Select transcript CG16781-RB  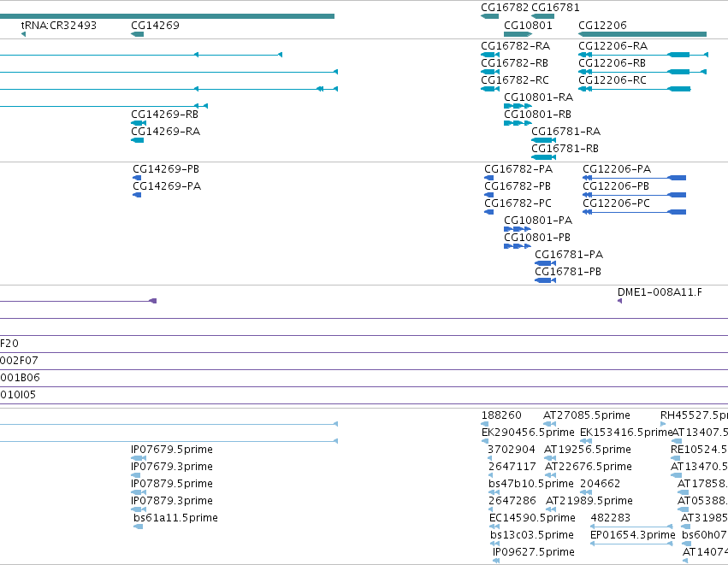(565, 149)
